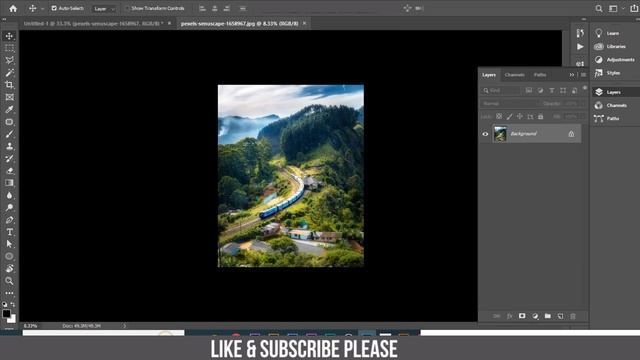
Task: Open the Edit Toolbar three-dots menu
Action: (9, 293)
